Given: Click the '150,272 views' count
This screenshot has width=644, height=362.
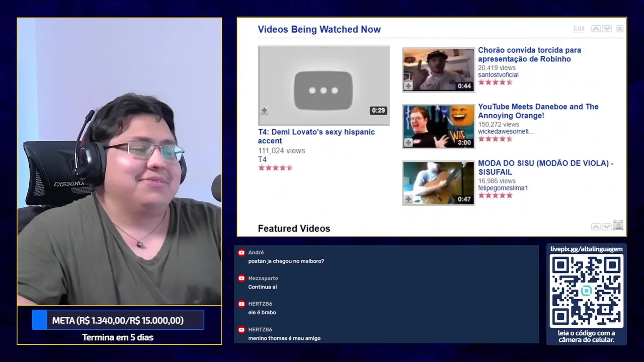Looking at the screenshot, I should click(498, 124).
